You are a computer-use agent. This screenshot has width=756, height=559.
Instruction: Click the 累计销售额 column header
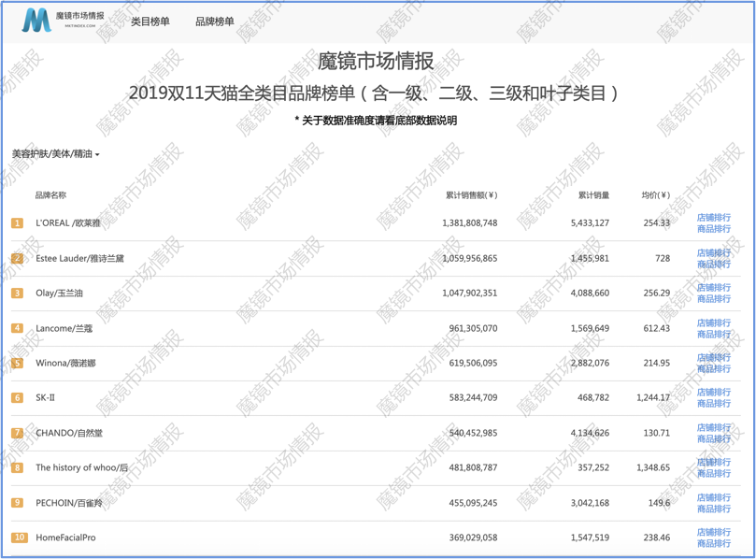point(471,195)
